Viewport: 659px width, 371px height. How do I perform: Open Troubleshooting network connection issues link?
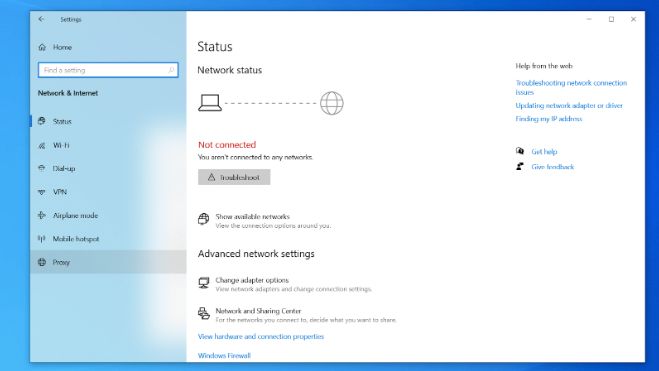[571, 87]
